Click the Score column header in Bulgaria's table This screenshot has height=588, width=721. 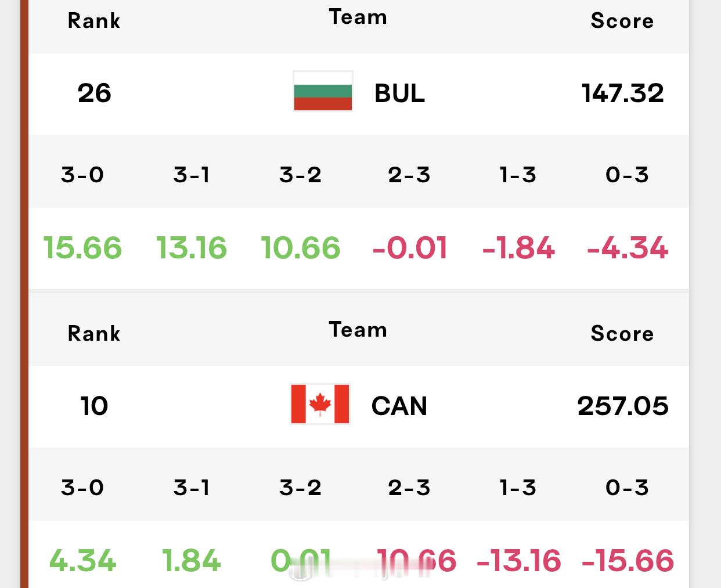tap(622, 21)
